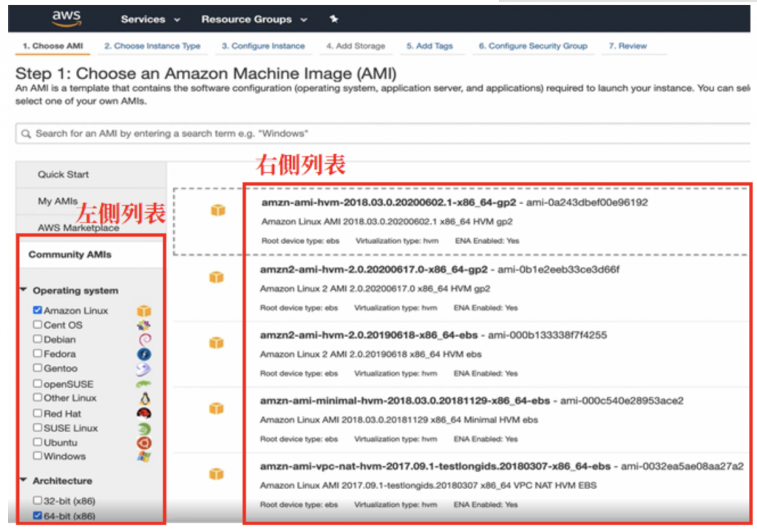Check the Windows checkbox
Viewport: 757px width, 532px height.
point(38,456)
